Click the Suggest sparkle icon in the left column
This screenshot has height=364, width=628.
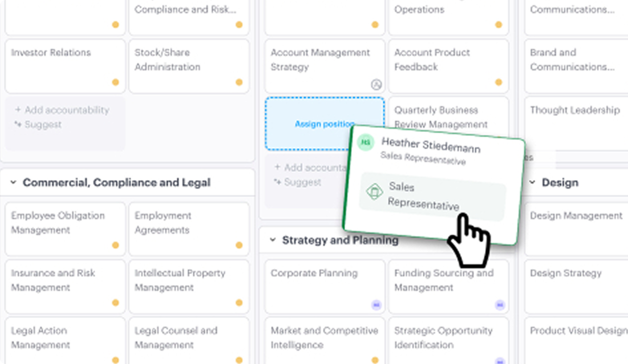18,124
